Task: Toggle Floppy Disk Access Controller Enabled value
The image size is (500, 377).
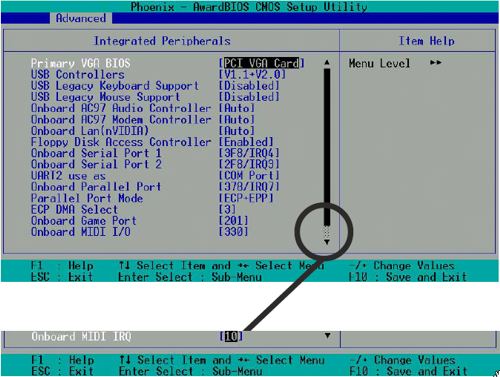Action: click(x=246, y=142)
